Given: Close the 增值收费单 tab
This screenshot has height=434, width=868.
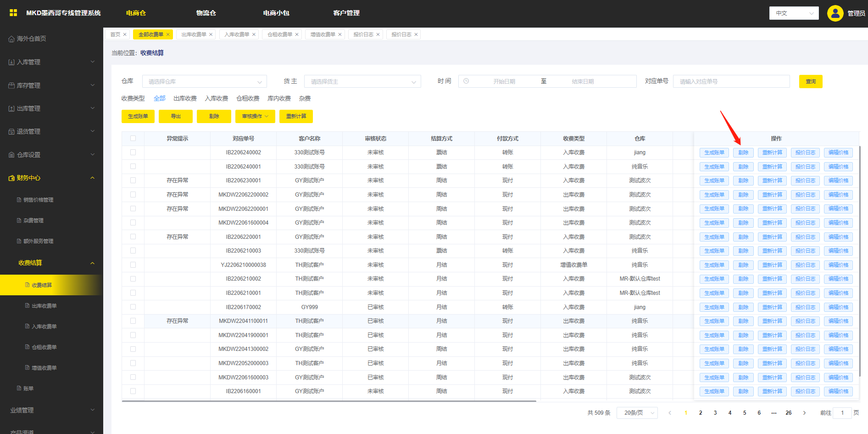Looking at the screenshot, I should [x=340, y=34].
